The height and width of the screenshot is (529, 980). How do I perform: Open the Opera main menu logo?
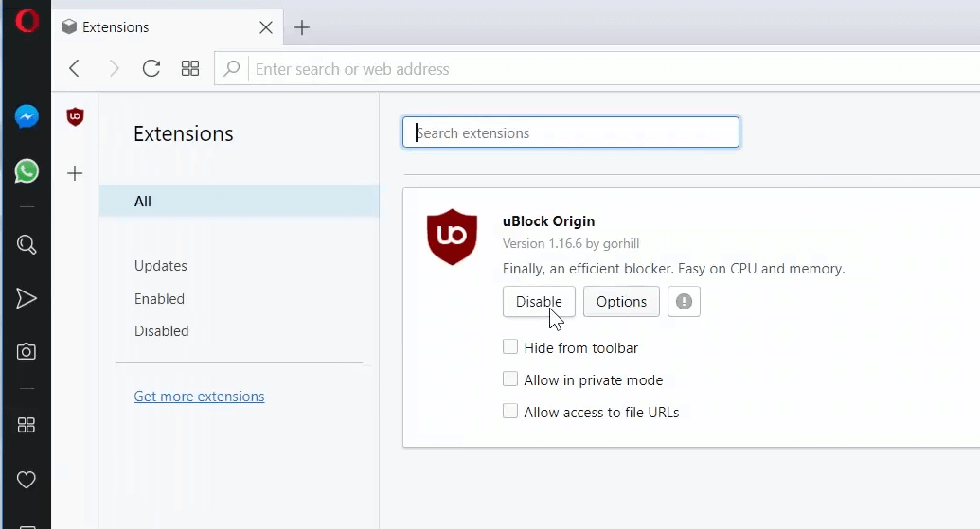[27, 21]
